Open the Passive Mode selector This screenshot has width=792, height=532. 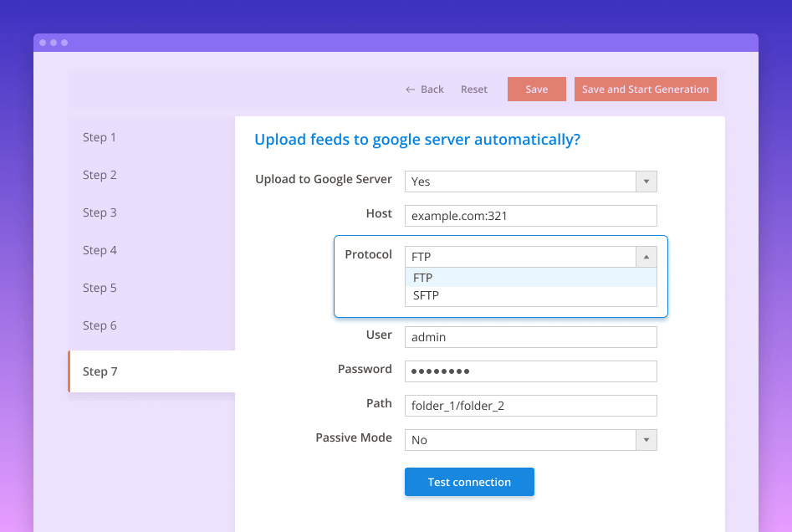pos(530,439)
